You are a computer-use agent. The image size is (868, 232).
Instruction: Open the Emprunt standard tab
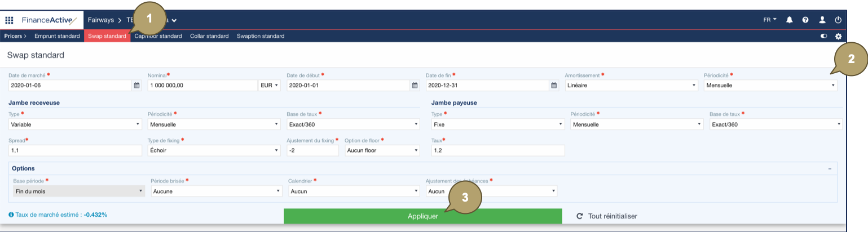coord(57,36)
